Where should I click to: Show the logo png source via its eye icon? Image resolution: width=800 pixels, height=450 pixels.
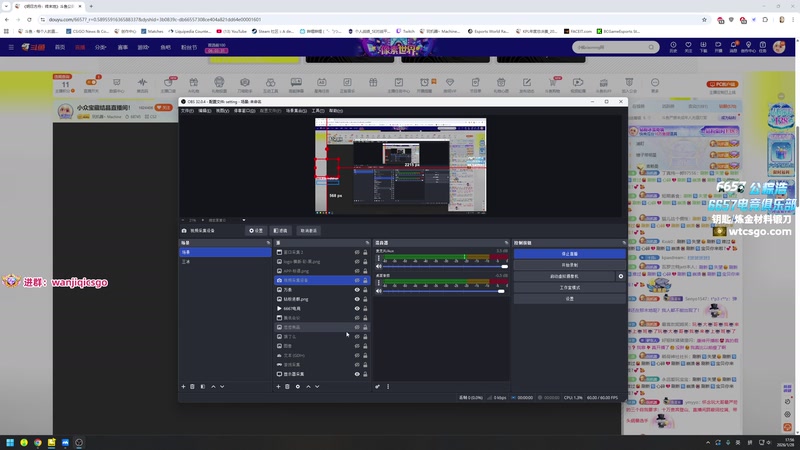357,262
